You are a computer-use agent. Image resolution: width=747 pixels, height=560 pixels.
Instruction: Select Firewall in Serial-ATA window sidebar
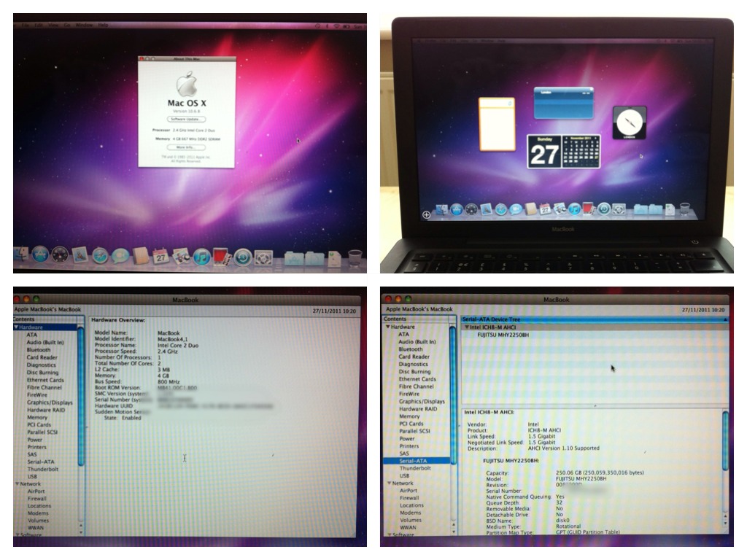click(409, 498)
